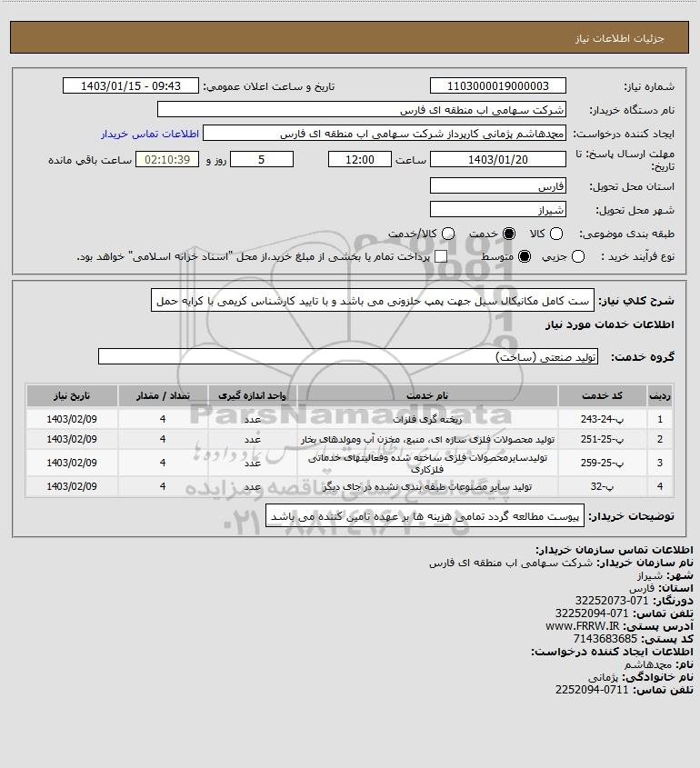700x768 pixels.
Task: Click the contact phone 32252094-071
Action: (x=591, y=613)
